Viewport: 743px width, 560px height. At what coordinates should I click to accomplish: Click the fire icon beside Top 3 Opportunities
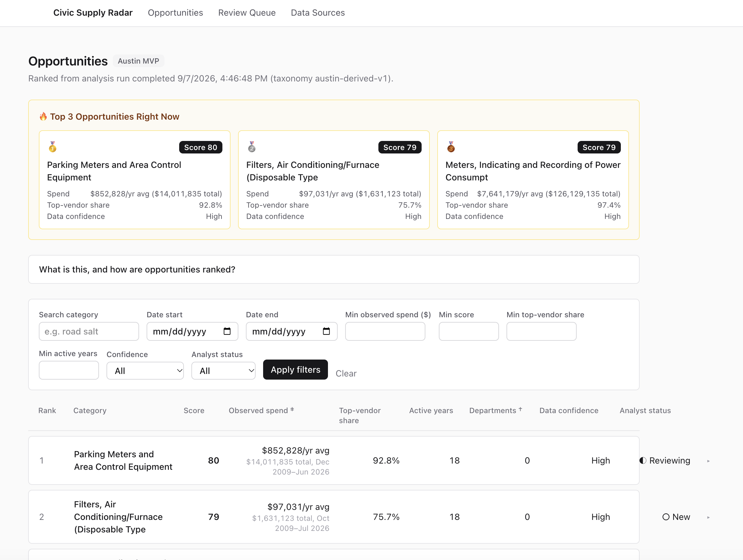coord(43,117)
